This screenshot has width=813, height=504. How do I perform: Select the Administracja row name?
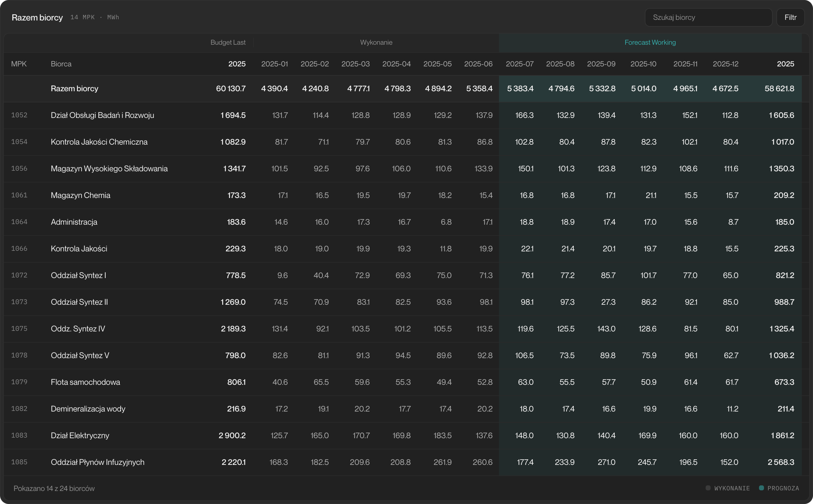tap(74, 222)
